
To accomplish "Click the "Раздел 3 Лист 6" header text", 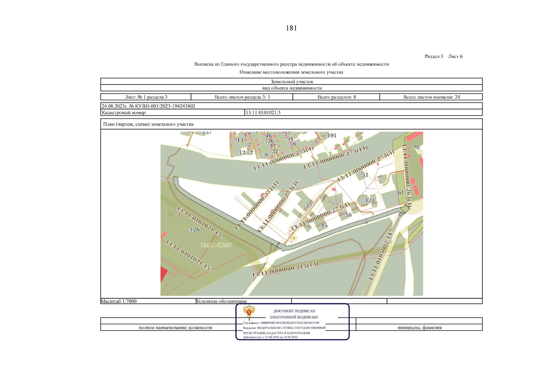I will 443,56.
